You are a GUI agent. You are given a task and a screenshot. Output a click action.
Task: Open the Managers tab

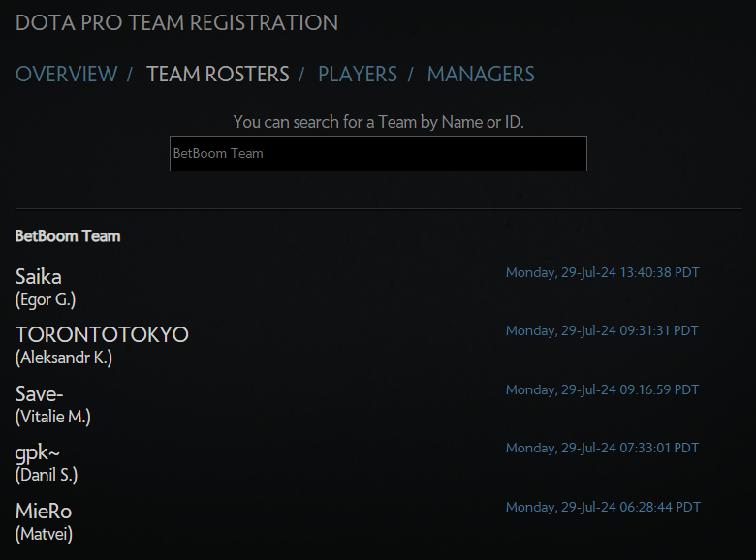481,75
